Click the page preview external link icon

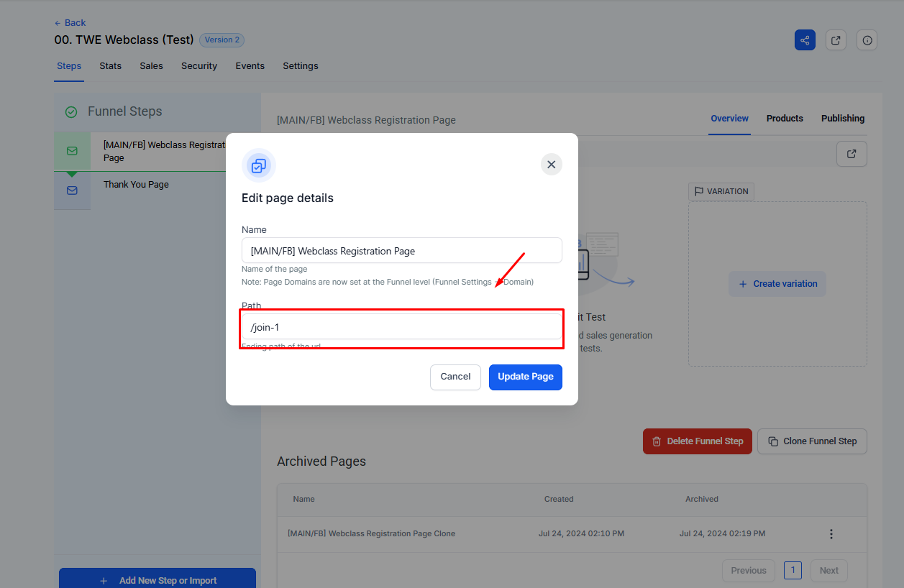852,154
